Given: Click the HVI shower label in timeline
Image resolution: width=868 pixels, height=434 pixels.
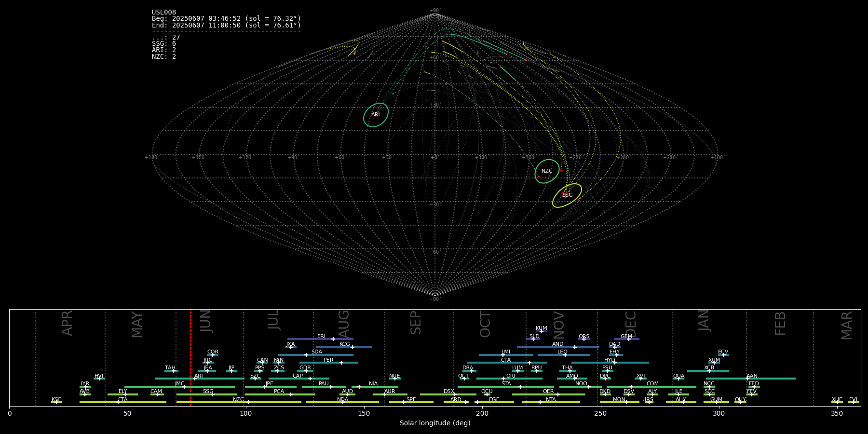Looking at the screenshot, I should click(99, 376).
